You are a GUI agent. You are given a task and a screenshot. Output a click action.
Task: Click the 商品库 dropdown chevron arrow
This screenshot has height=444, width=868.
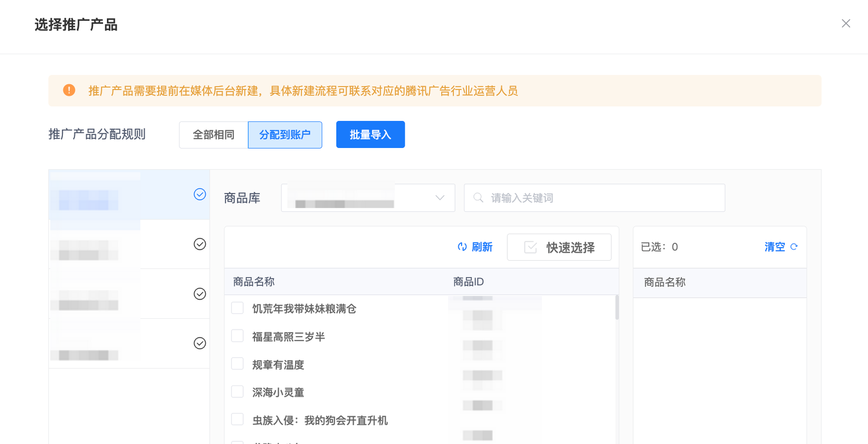pyautogui.click(x=440, y=198)
